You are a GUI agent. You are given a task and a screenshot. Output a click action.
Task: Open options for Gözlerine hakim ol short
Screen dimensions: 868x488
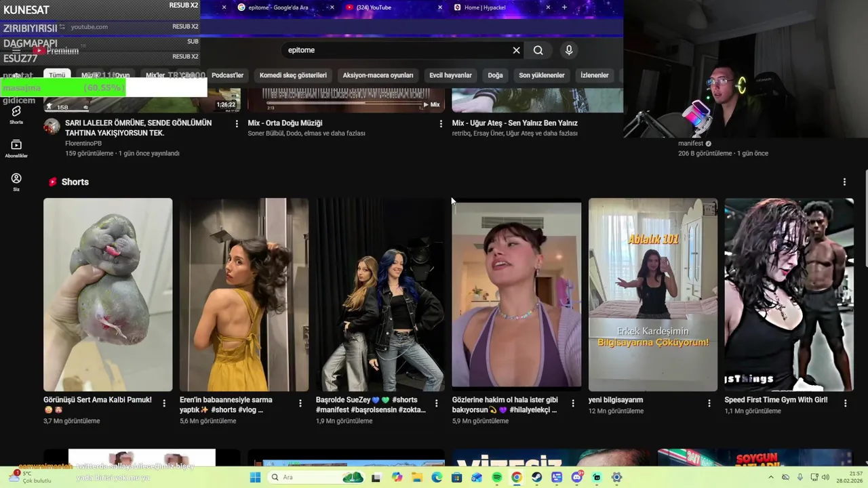click(573, 403)
